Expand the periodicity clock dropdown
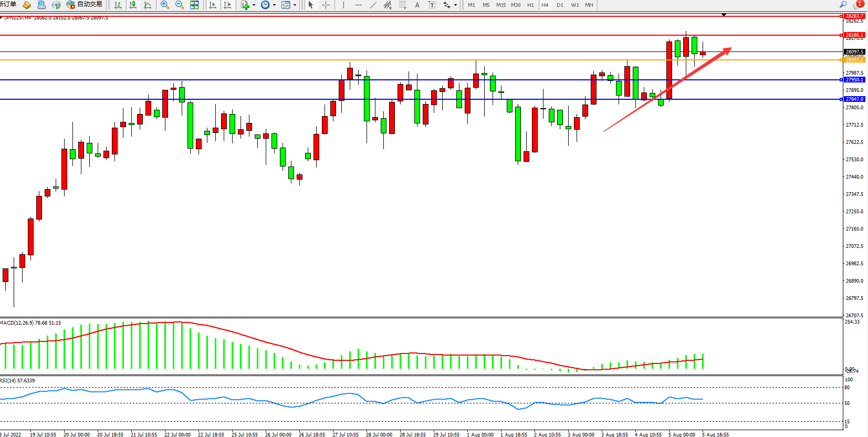The height and width of the screenshot is (437, 868). click(274, 5)
